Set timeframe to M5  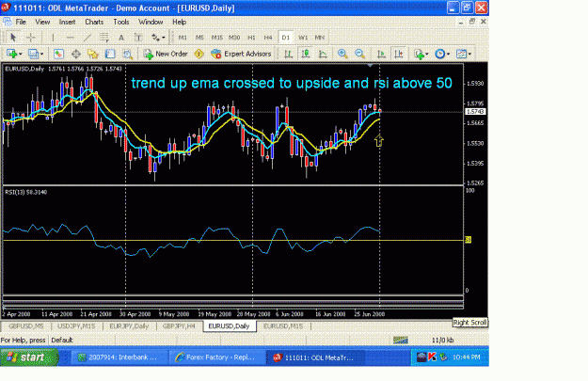point(199,37)
